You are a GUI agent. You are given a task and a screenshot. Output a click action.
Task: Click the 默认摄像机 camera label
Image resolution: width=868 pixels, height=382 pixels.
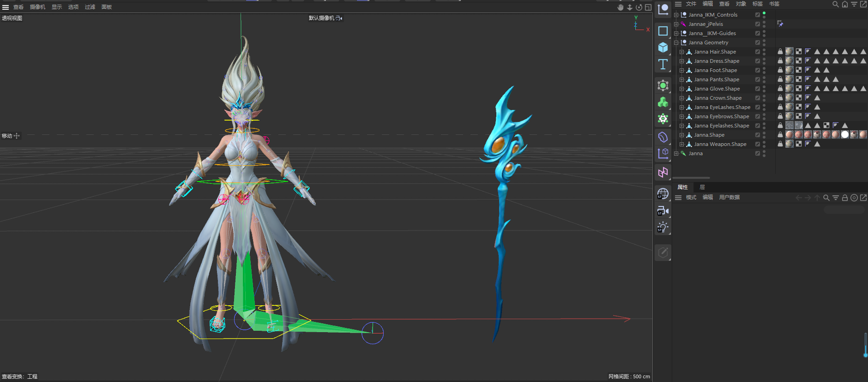tap(321, 18)
